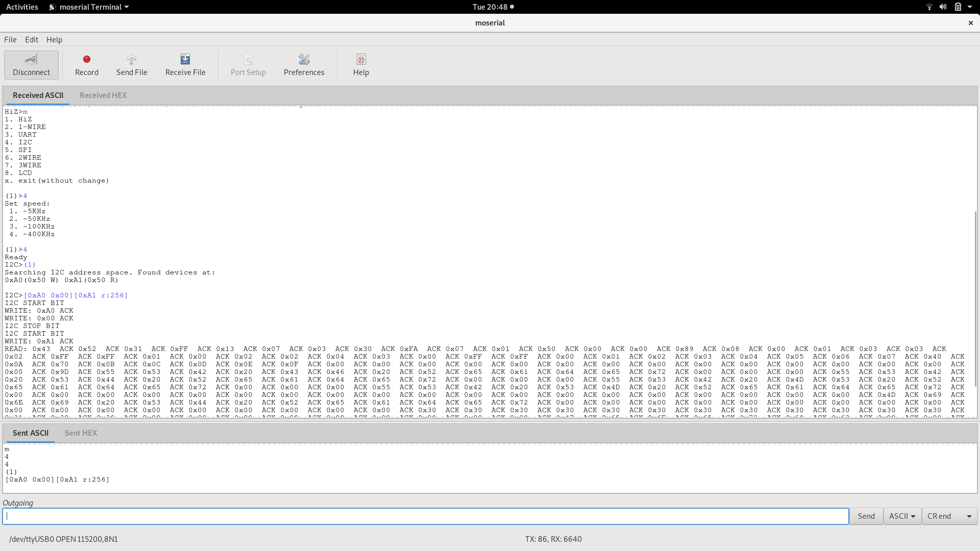
Task: Switch to the Sent HEX tab
Action: coord(81,433)
